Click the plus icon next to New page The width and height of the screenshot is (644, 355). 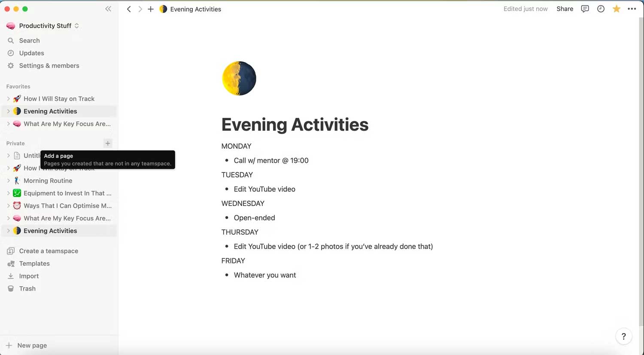(9, 345)
